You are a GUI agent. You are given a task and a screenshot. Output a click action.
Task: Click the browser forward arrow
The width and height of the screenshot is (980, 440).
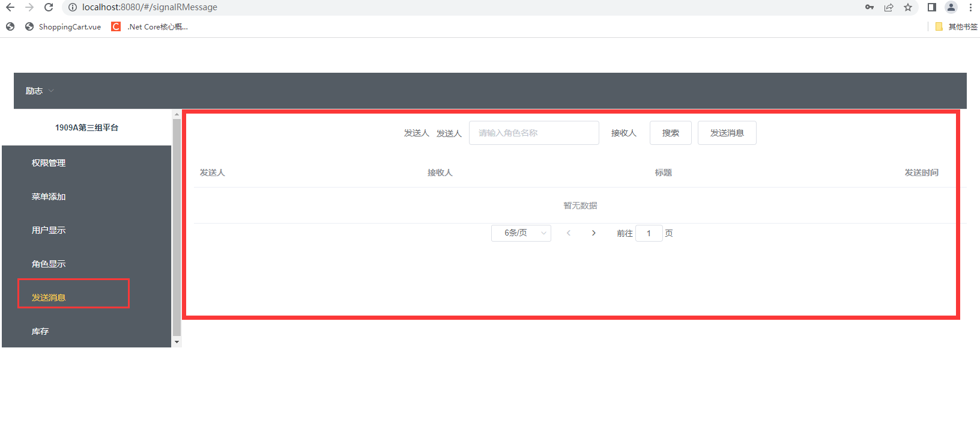pyautogui.click(x=29, y=7)
